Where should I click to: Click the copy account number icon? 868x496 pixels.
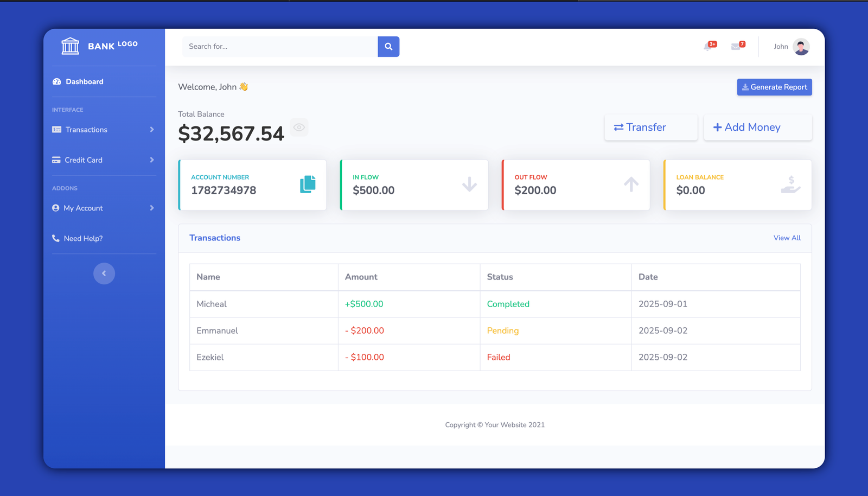point(308,185)
